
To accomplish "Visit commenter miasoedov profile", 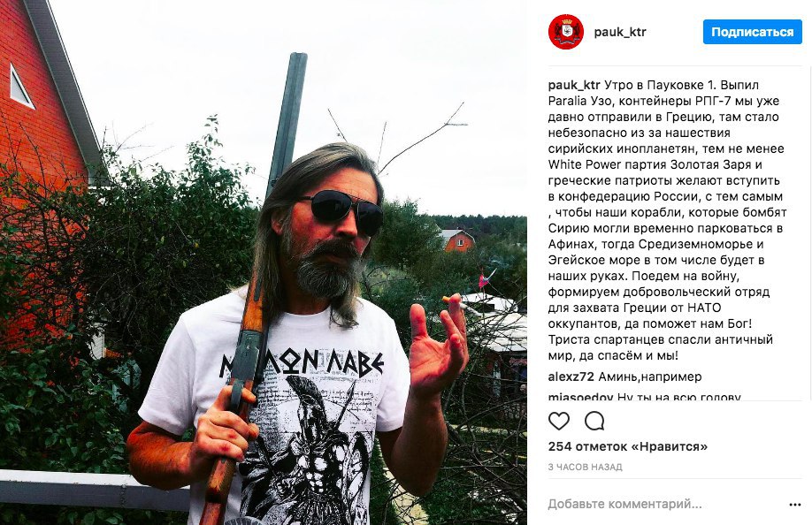I will (580, 397).
